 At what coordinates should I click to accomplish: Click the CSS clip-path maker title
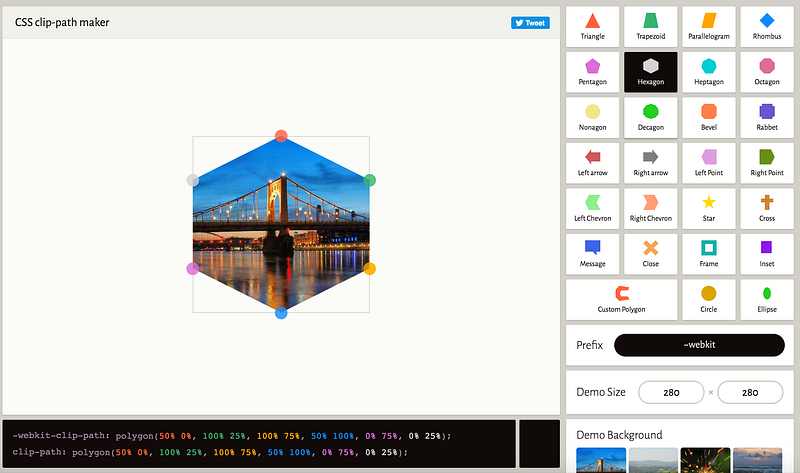[62, 22]
